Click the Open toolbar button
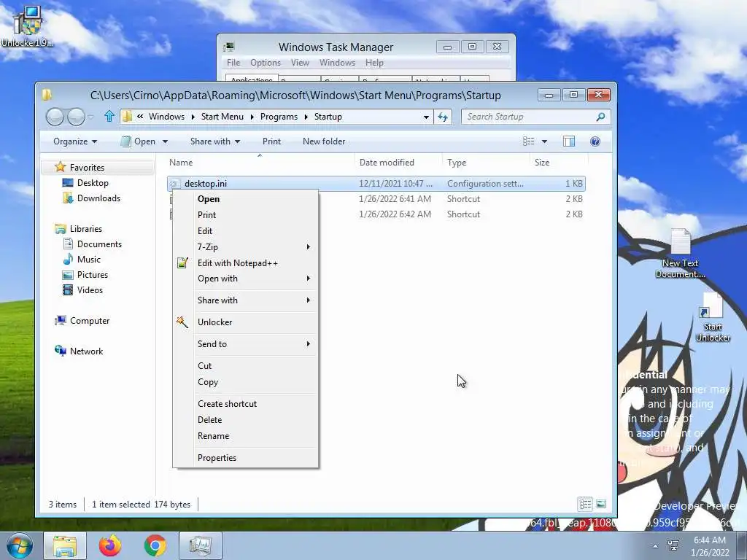 click(139, 141)
